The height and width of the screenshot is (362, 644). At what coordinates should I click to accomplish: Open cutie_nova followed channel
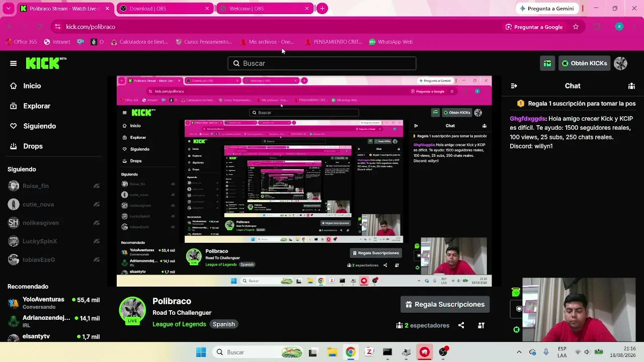54,205
